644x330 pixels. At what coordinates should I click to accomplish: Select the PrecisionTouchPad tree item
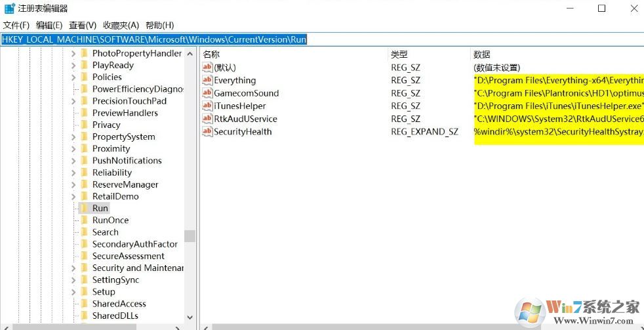[129, 101]
